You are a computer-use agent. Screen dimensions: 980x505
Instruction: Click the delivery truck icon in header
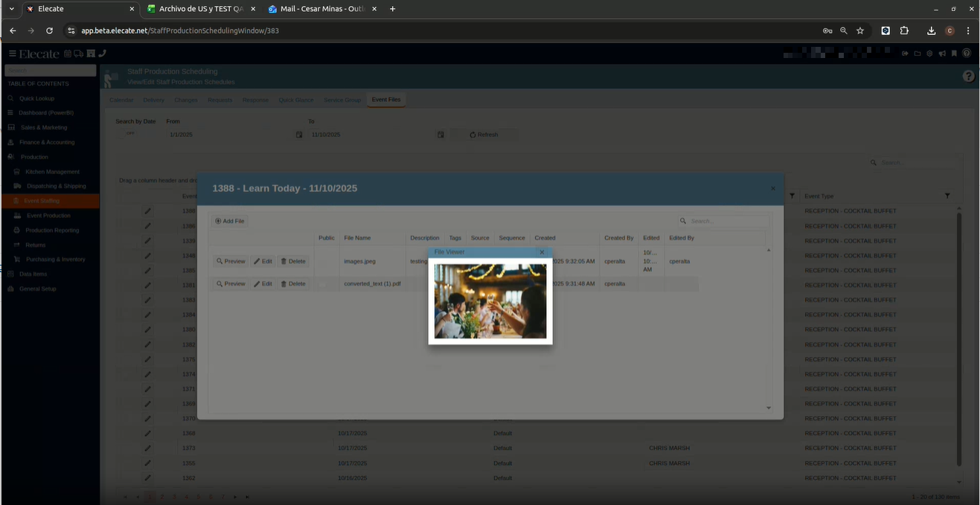point(79,54)
